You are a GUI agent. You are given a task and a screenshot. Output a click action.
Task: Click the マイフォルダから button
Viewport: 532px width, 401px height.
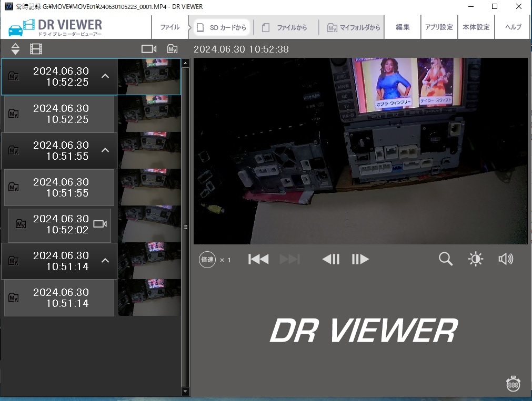(354, 27)
